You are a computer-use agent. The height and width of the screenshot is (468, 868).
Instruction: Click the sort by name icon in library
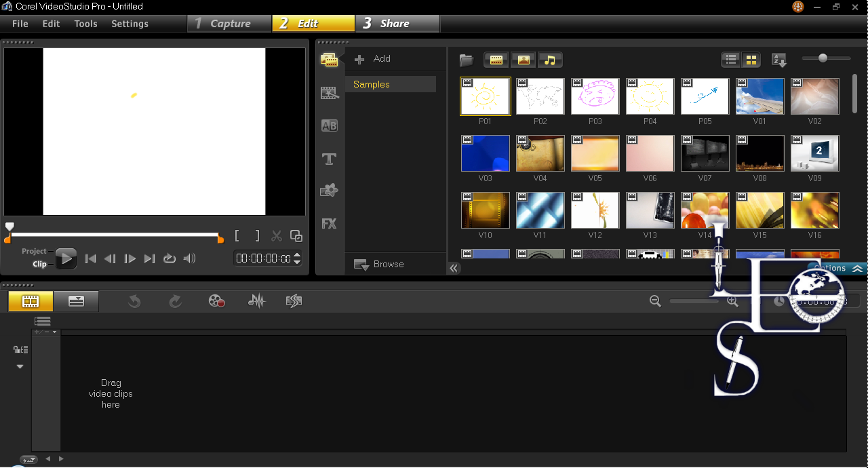(x=778, y=60)
